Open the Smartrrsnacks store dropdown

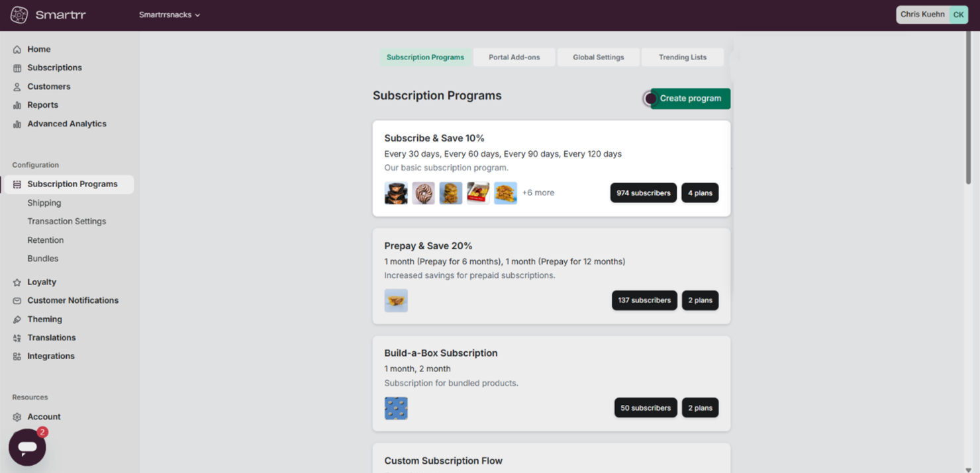tap(170, 15)
